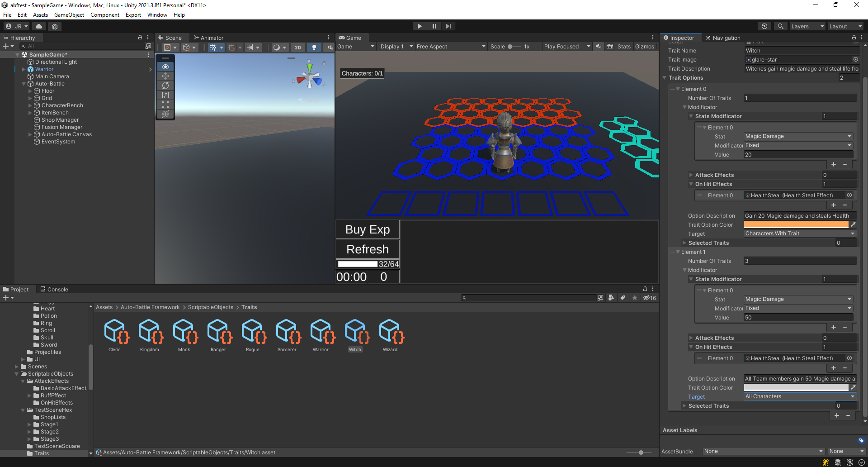Select the Transform tool in Scene toolbar
Viewport: 868px width, 467px height.
(x=165, y=114)
